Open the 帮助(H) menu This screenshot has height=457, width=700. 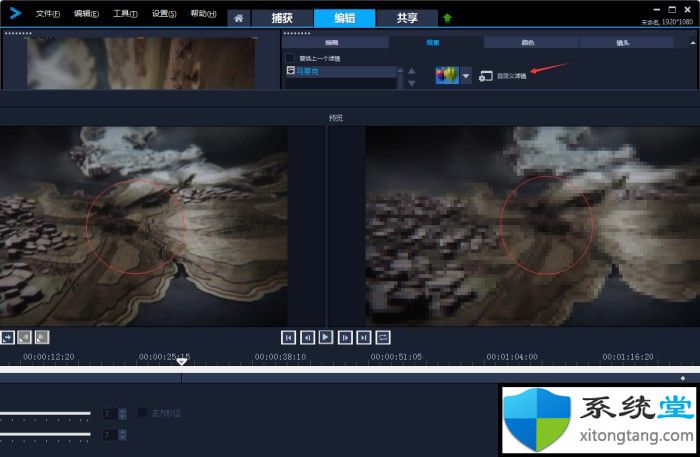tap(204, 14)
